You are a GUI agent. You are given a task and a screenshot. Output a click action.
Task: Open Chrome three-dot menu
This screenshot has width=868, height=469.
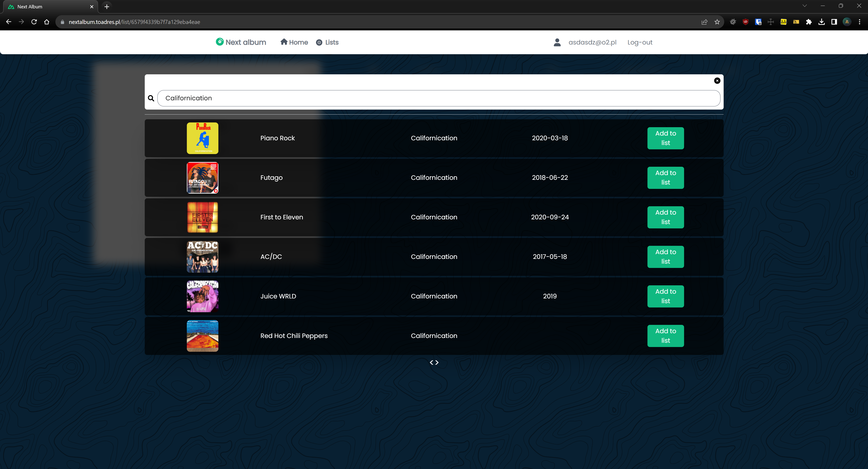(860, 22)
